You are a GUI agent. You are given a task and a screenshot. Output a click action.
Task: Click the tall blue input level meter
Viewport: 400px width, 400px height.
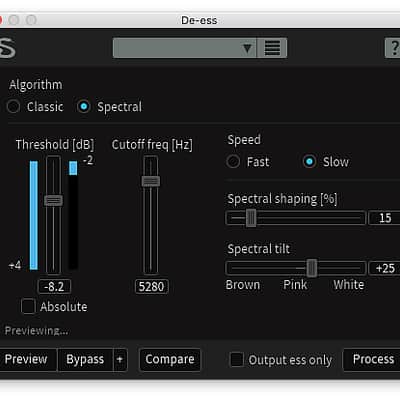(x=34, y=215)
